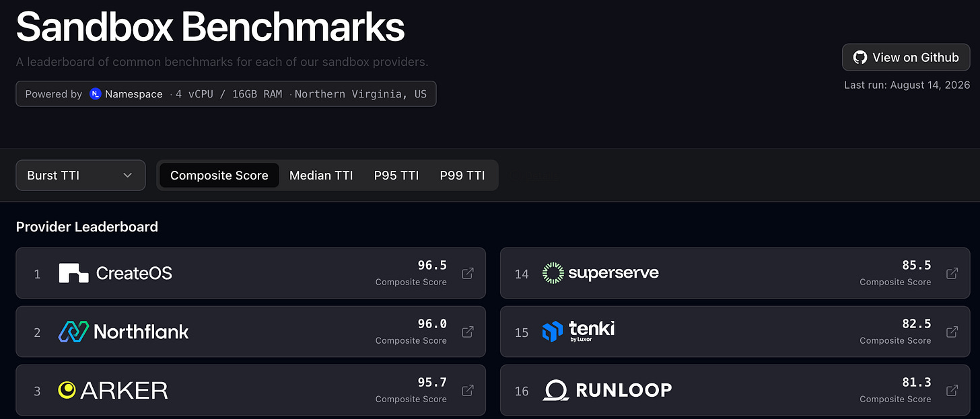This screenshot has height=419, width=980.
Task: Click the Northern Virginia, US text
Action: tap(361, 94)
